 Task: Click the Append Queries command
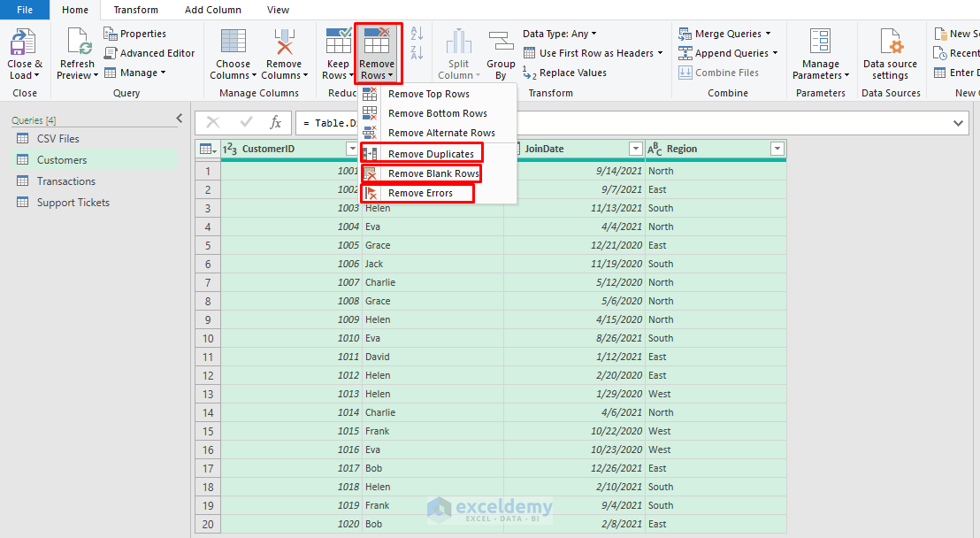coord(728,53)
